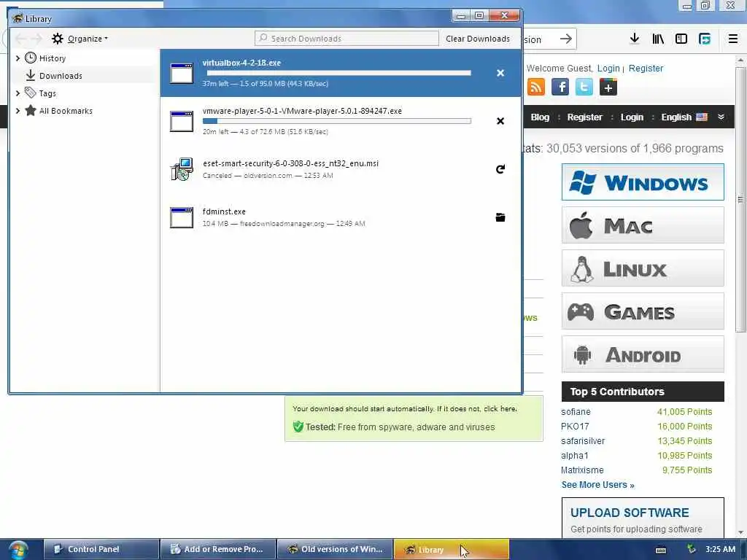Open the Windows software category

pyautogui.click(x=643, y=182)
